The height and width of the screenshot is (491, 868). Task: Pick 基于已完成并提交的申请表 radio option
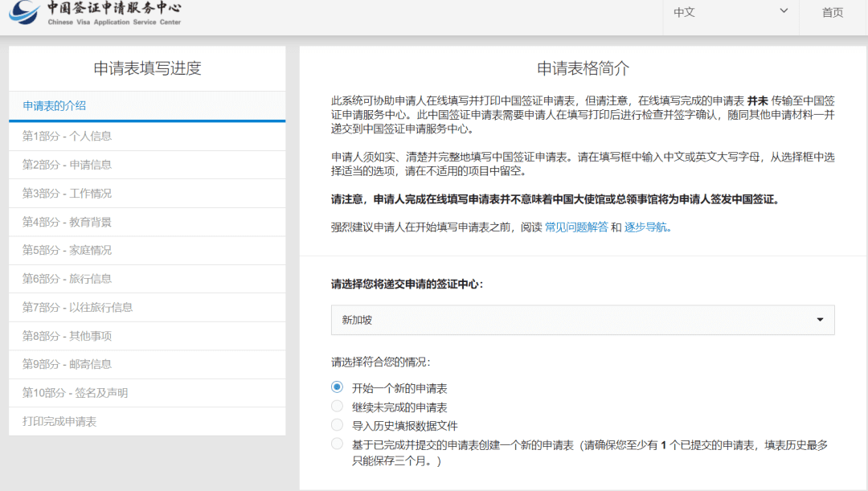click(x=338, y=444)
